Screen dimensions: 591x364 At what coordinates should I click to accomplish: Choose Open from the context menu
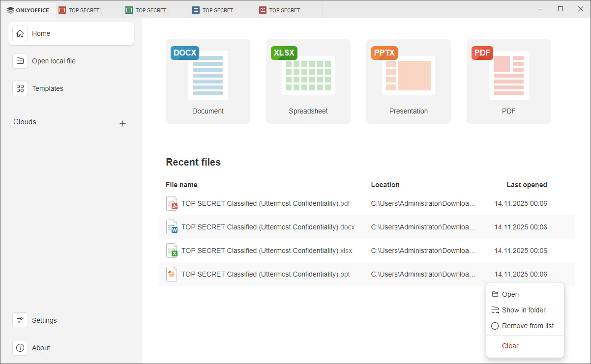tap(510, 294)
